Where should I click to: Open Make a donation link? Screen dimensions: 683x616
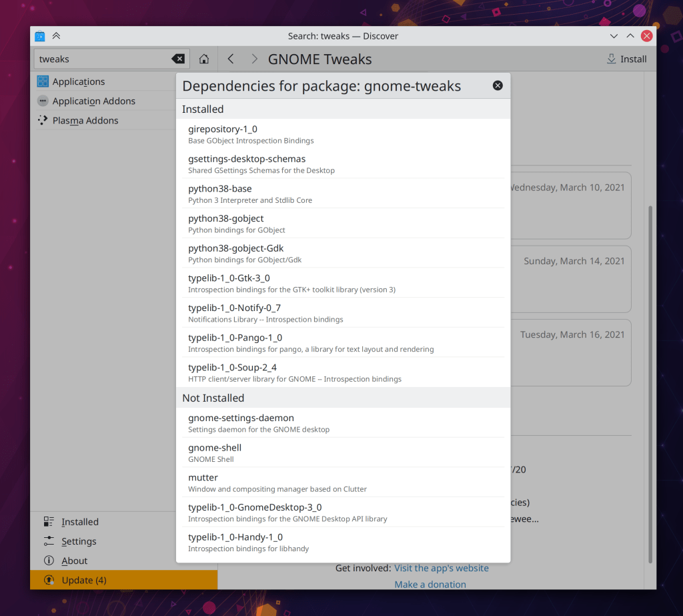(430, 584)
